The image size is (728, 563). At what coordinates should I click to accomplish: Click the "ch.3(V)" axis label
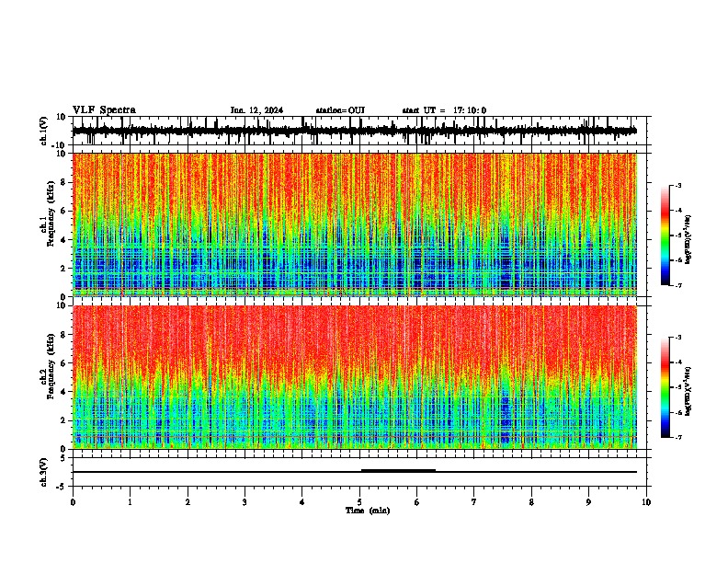click(x=44, y=472)
